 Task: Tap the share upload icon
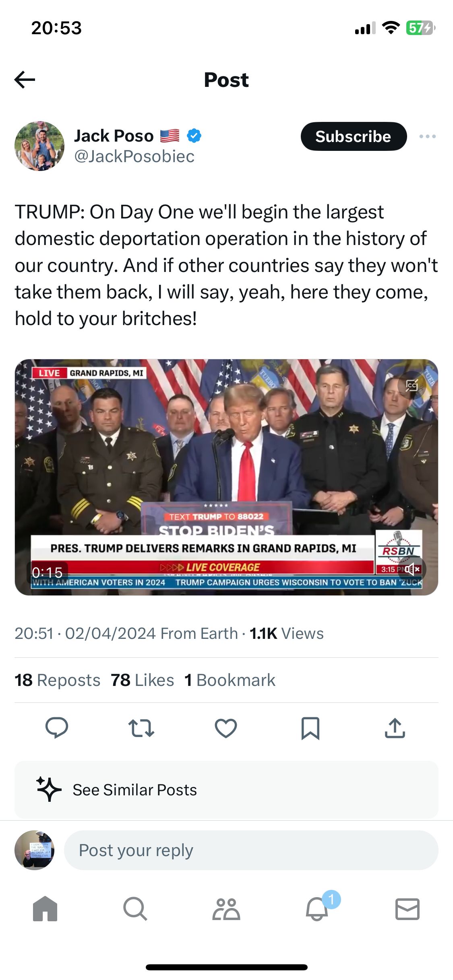point(395,728)
